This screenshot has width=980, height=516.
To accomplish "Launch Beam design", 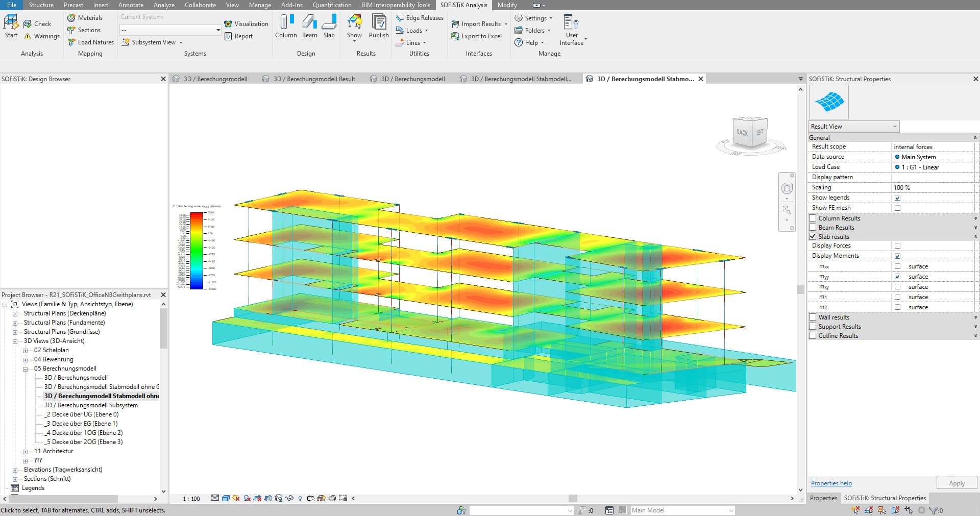I will tap(309, 27).
